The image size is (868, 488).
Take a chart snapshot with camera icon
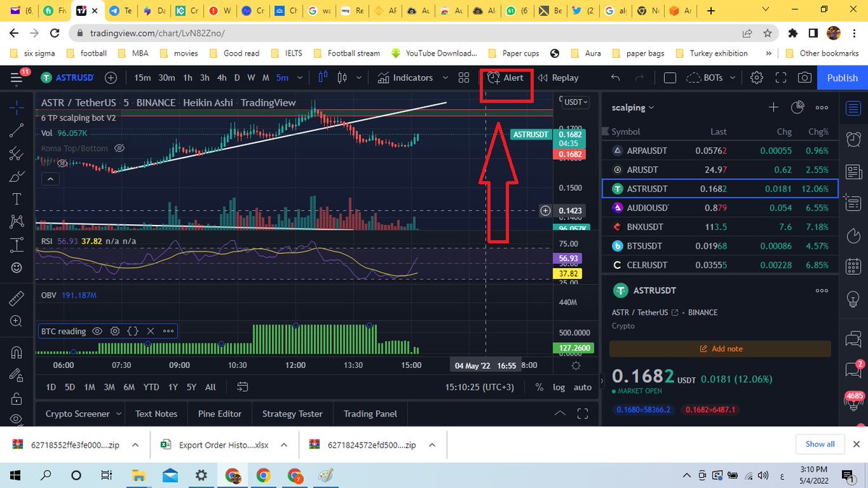click(x=804, y=77)
